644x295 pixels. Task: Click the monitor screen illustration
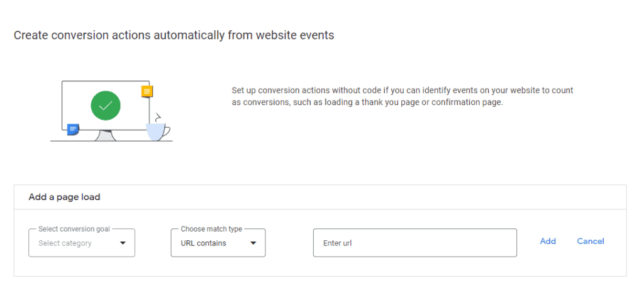106,106
